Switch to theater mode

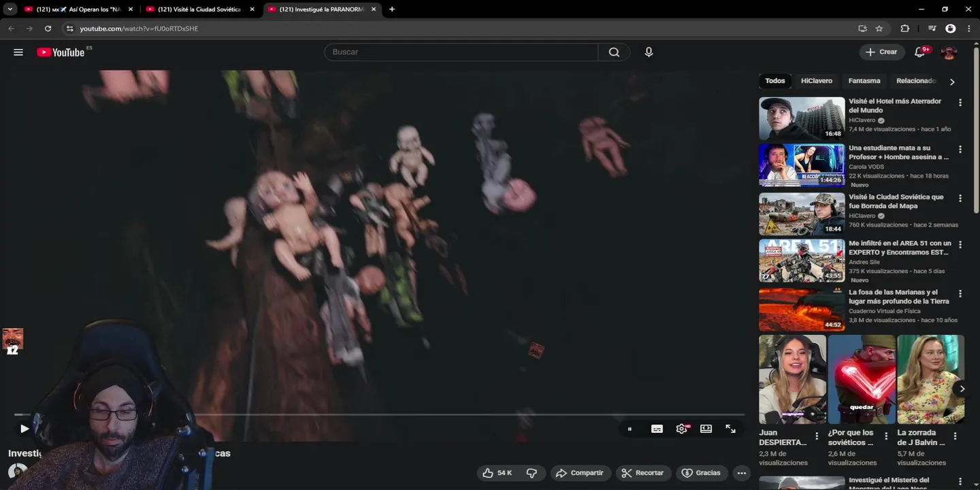click(x=706, y=429)
